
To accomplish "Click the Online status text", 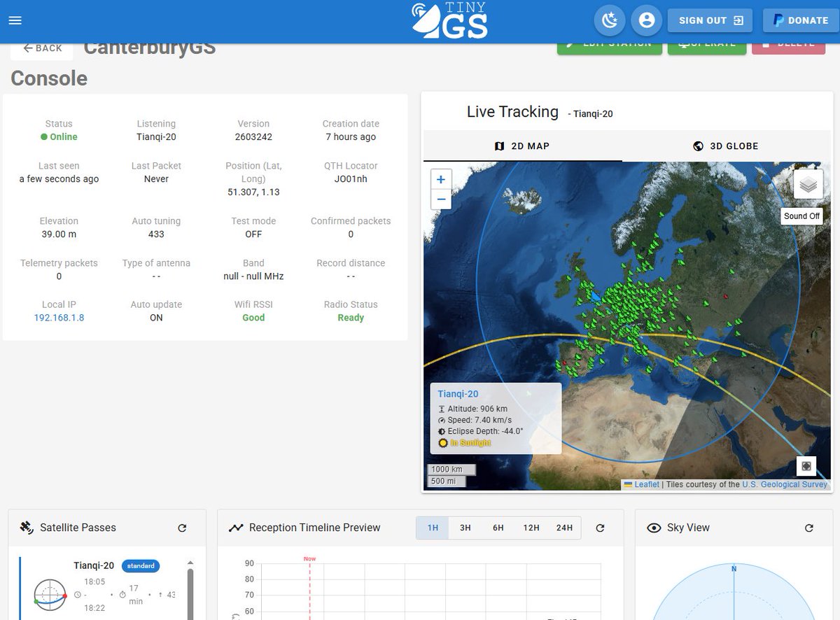I will pos(64,136).
